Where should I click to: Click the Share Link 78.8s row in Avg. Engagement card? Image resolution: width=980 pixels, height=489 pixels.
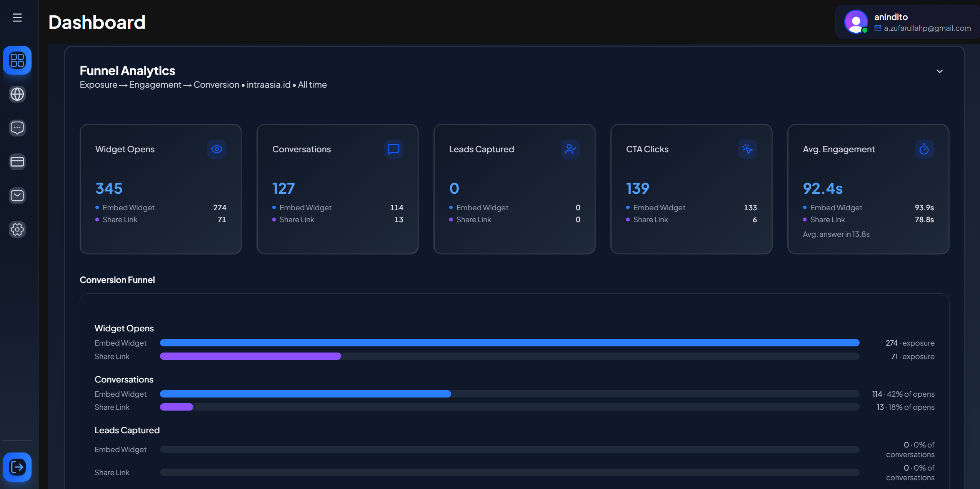tap(868, 220)
